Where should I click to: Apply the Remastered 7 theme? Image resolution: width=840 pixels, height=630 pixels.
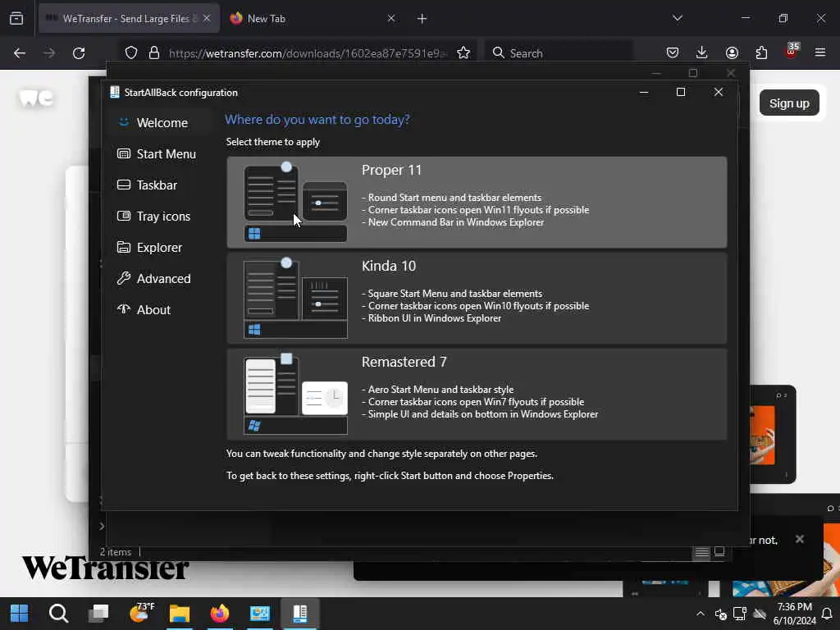point(477,395)
